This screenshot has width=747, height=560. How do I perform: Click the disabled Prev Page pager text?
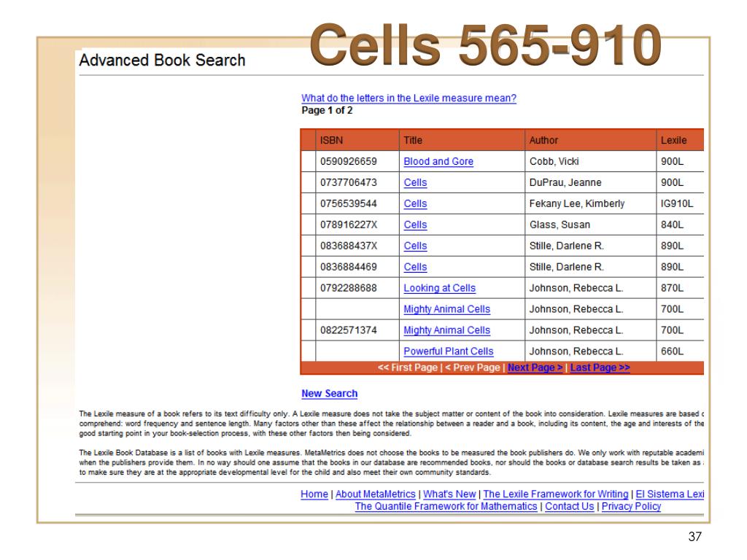(x=473, y=367)
